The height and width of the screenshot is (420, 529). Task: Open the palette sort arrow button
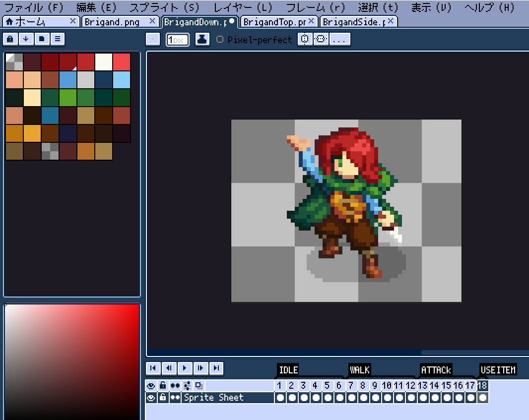click(x=26, y=39)
